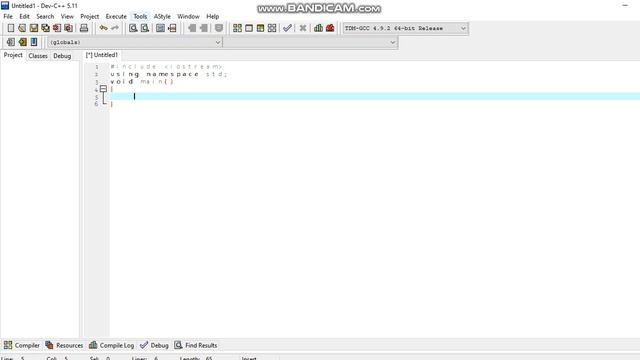Click the green Toggle Bookmarks icon
Screen dimensions: 640x360
tap(22, 42)
